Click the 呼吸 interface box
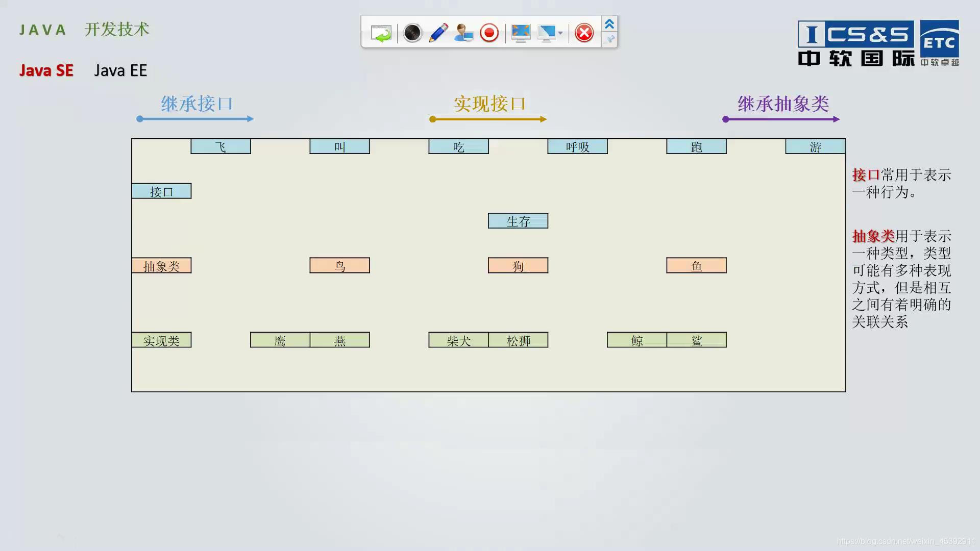980x551 pixels. click(x=577, y=147)
